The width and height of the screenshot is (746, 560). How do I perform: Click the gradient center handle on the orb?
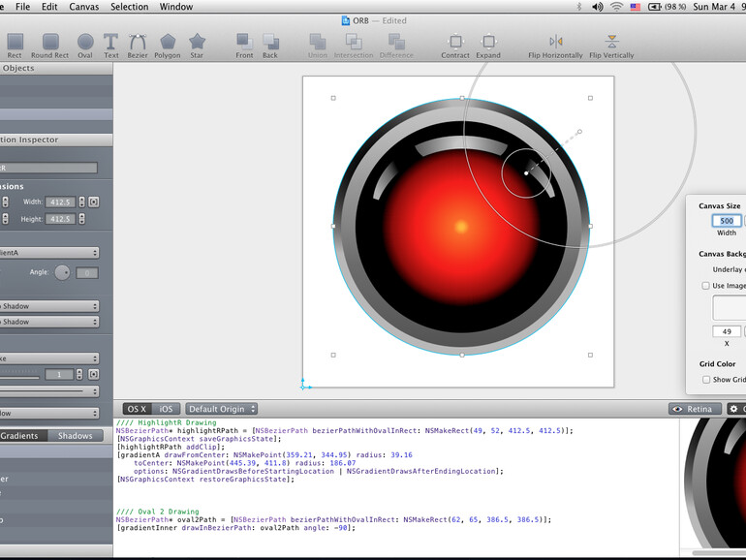point(526,173)
